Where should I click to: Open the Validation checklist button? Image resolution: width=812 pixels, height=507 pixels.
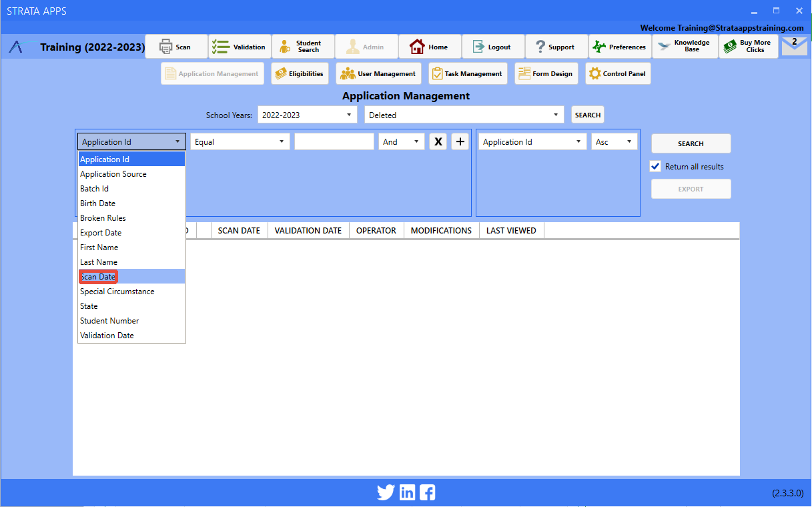240,47
